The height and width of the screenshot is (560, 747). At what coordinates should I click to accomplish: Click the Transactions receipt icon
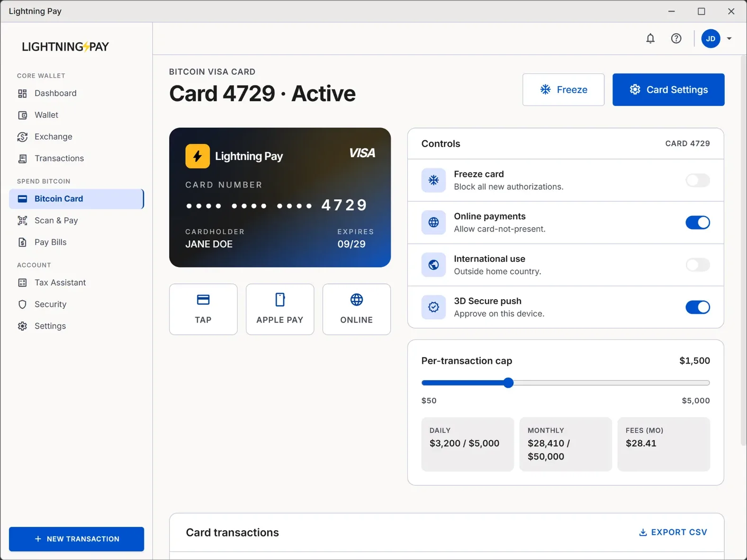22,159
